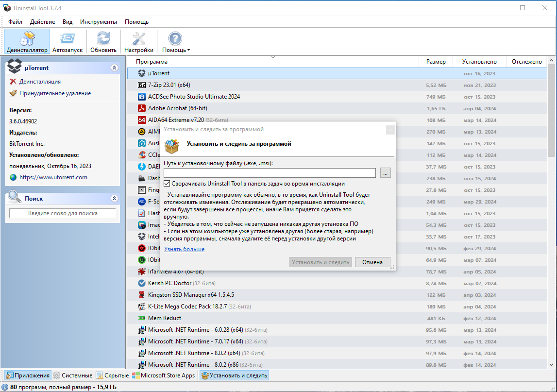Click the program list vertical scrollbar thumb
Viewport: 557px width, 392px height.
551,111
